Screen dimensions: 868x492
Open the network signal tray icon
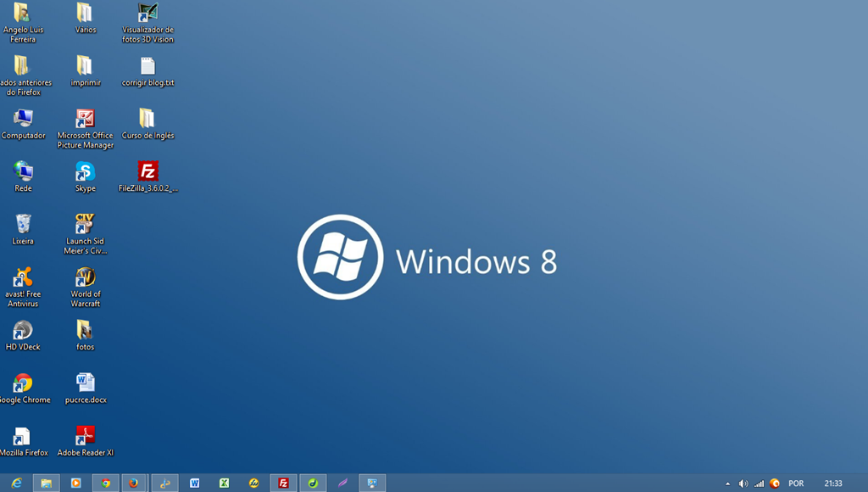tap(759, 484)
